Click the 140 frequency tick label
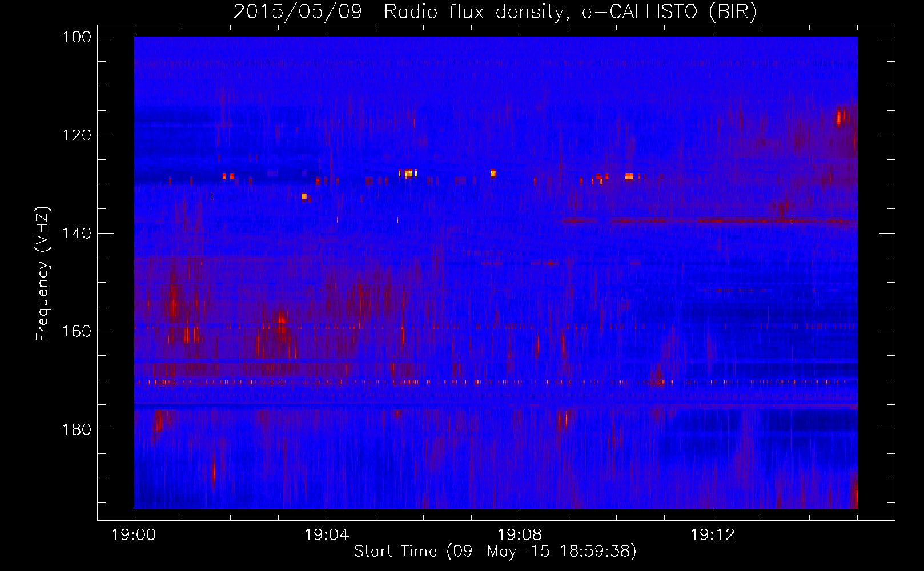This screenshot has height=571, width=924. click(77, 234)
